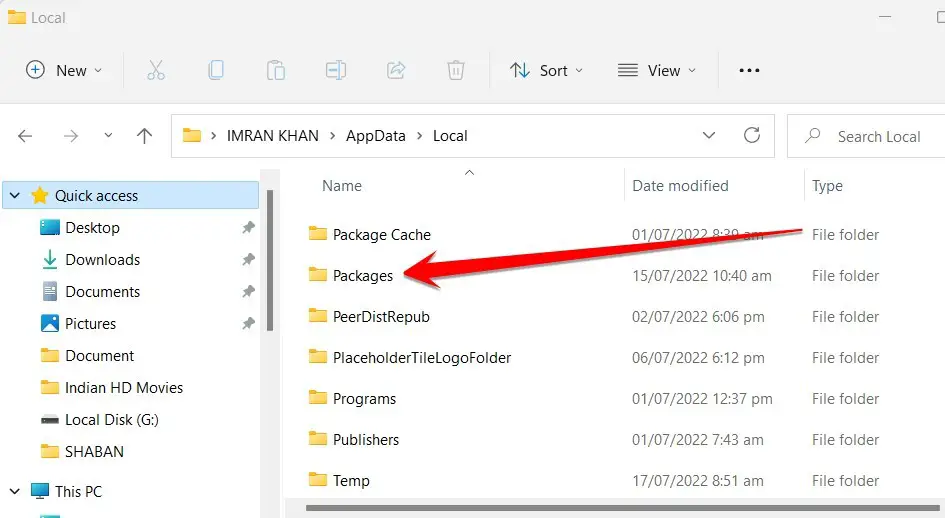Click the Publishers folder icon
945x518 pixels.
(318, 438)
